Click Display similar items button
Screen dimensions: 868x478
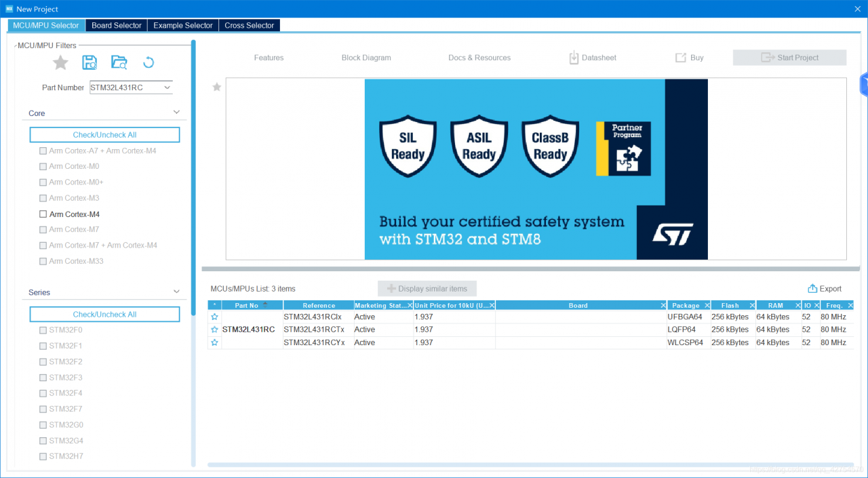(427, 288)
